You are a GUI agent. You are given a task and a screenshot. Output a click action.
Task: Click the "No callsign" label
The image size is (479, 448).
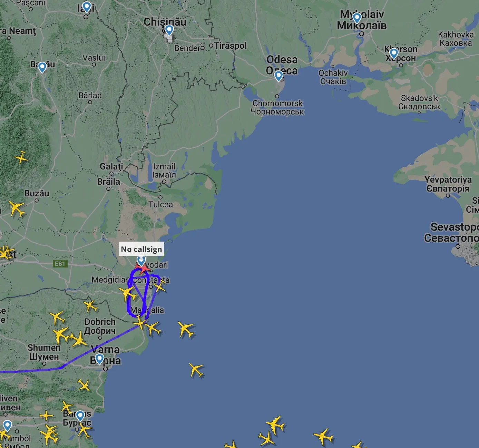point(141,249)
